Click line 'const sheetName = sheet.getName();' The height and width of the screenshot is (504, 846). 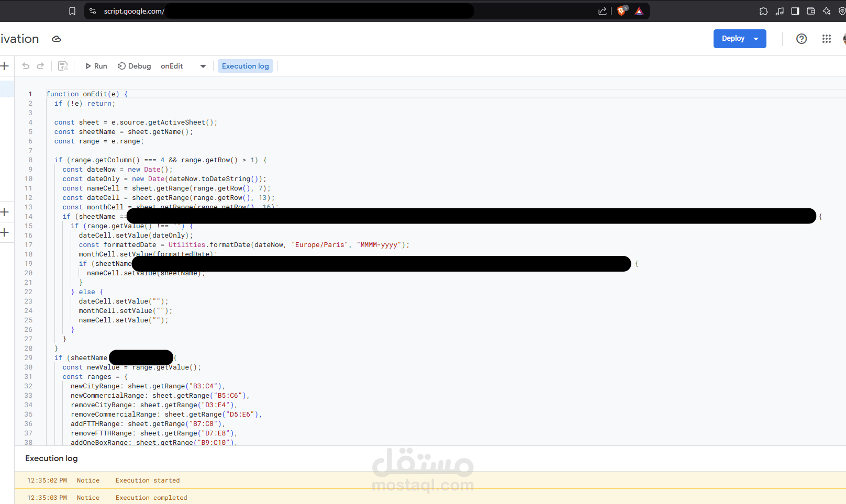tap(124, 132)
